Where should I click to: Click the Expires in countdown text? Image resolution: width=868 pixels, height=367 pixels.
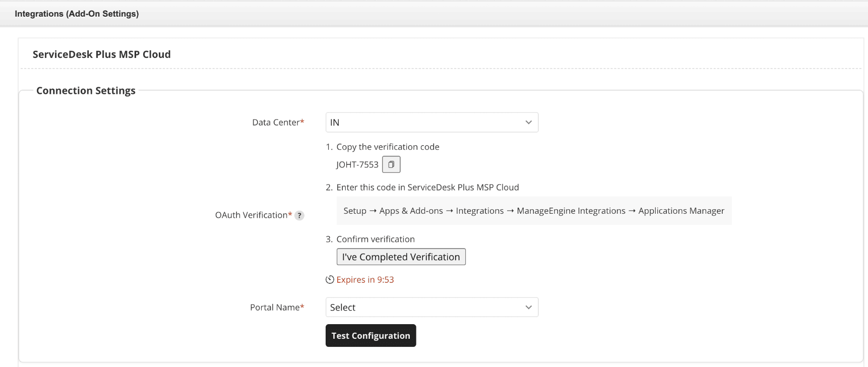point(365,280)
